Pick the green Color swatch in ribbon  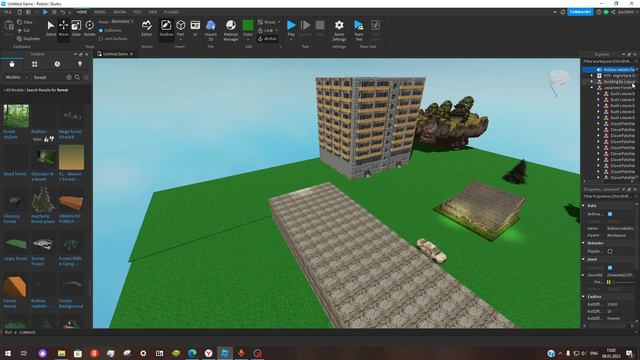pyautogui.click(x=248, y=25)
